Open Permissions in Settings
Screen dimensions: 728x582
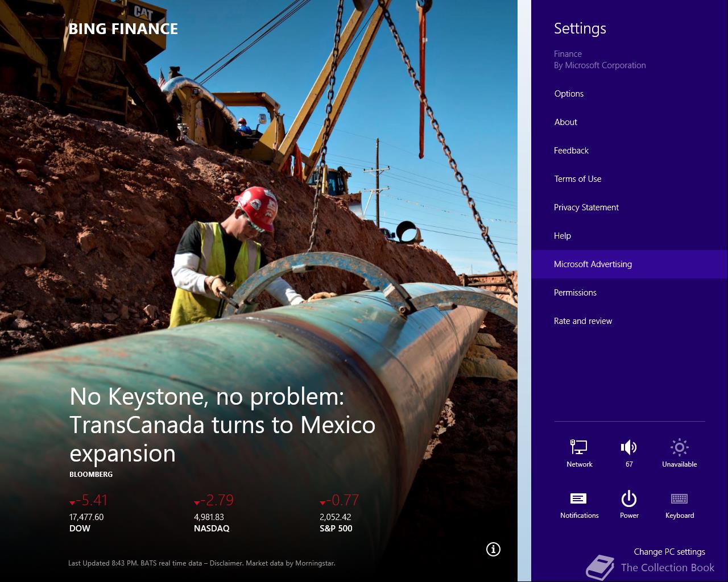(x=629, y=293)
